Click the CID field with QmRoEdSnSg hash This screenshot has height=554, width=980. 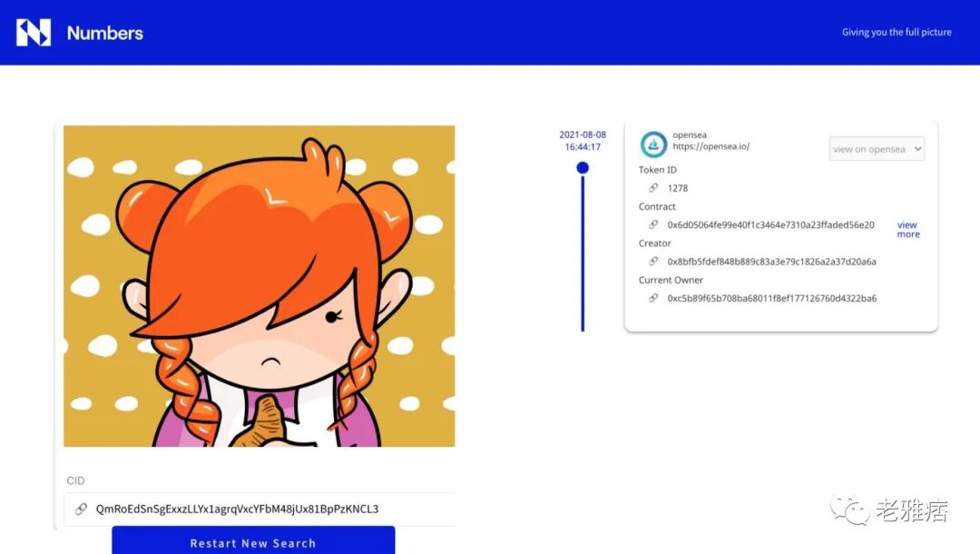[x=260, y=509]
